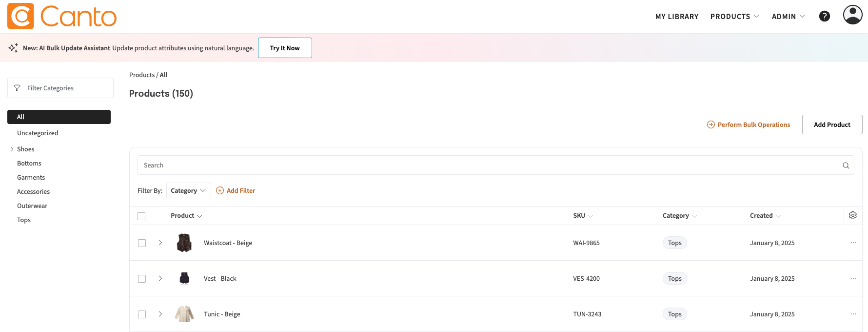The height and width of the screenshot is (332, 868).
Task: Check the Vest - Black row checkbox
Action: pyautogui.click(x=142, y=279)
